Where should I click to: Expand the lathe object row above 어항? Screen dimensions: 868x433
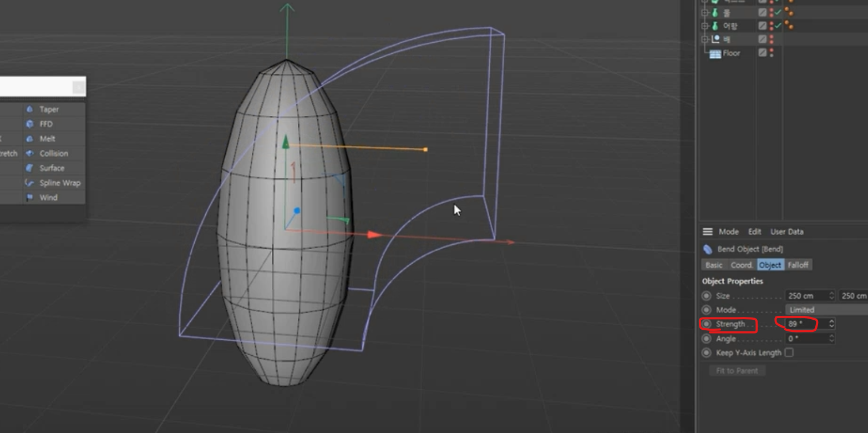pos(705,12)
